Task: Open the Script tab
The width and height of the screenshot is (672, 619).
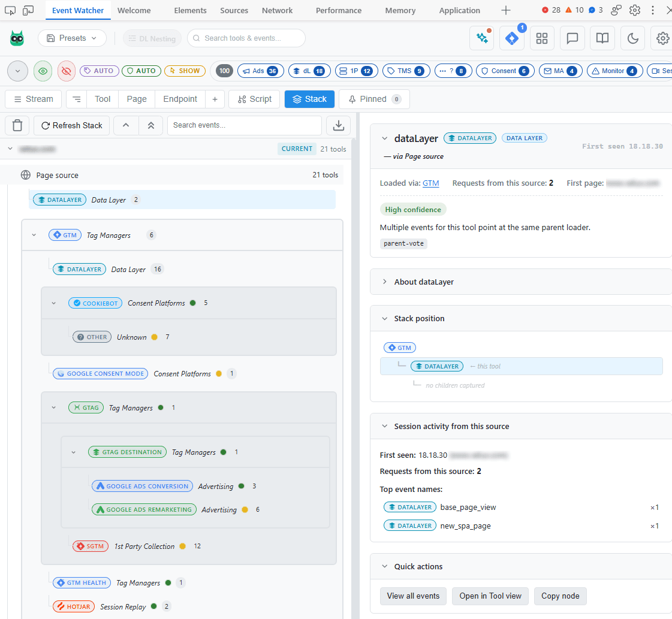Action: (254, 99)
